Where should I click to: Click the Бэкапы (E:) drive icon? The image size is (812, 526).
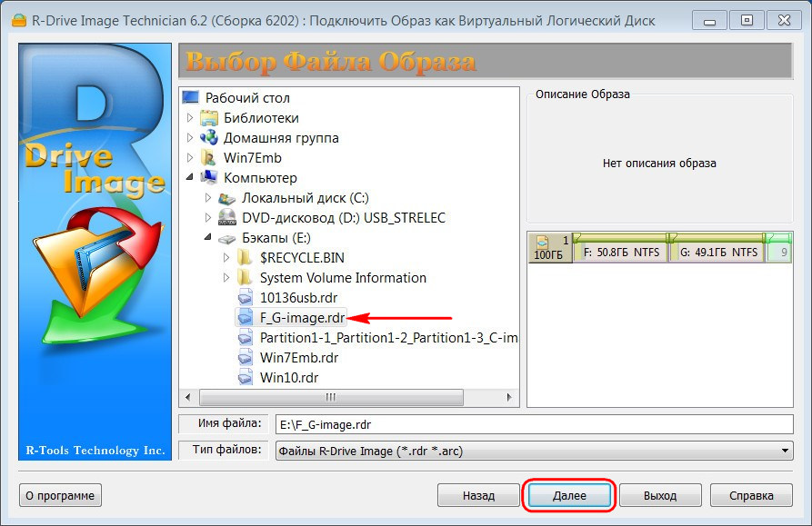(226, 238)
